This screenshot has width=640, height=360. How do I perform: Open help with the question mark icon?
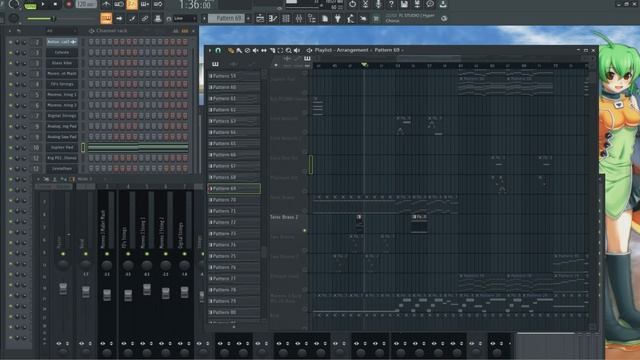tap(391, 4)
